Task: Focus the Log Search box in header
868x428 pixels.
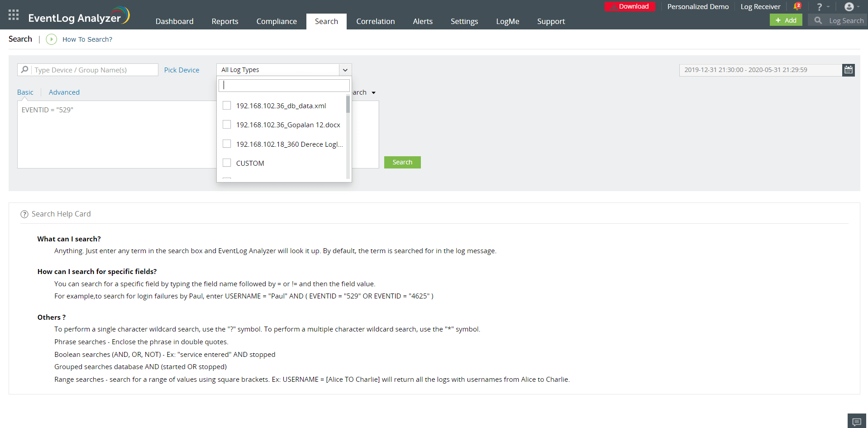Action: tap(846, 20)
